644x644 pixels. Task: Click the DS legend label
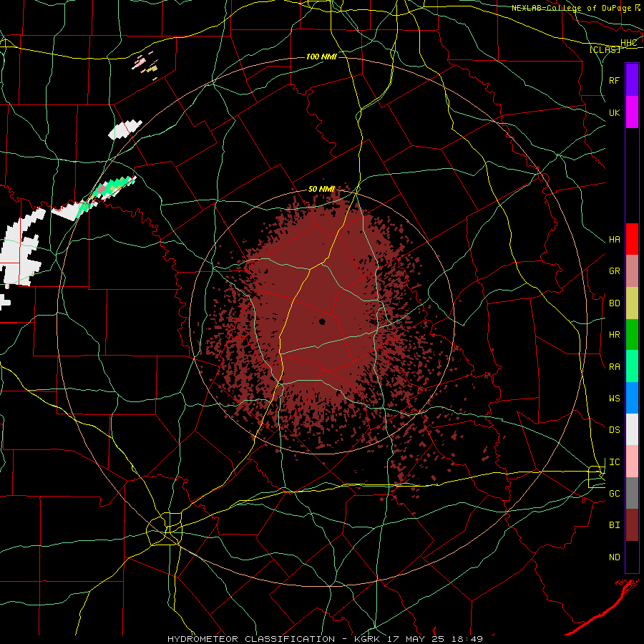pos(615,430)
